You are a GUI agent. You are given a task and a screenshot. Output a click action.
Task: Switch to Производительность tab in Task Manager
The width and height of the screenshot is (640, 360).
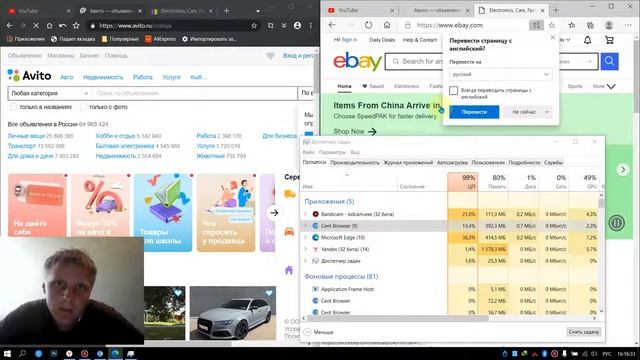355,162
